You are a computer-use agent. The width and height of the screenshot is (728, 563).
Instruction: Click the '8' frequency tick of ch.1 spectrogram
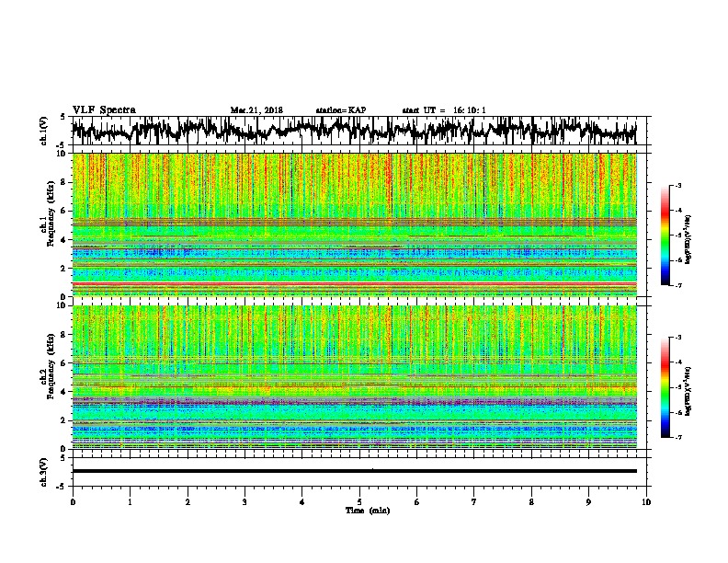(x=64, y=182)
